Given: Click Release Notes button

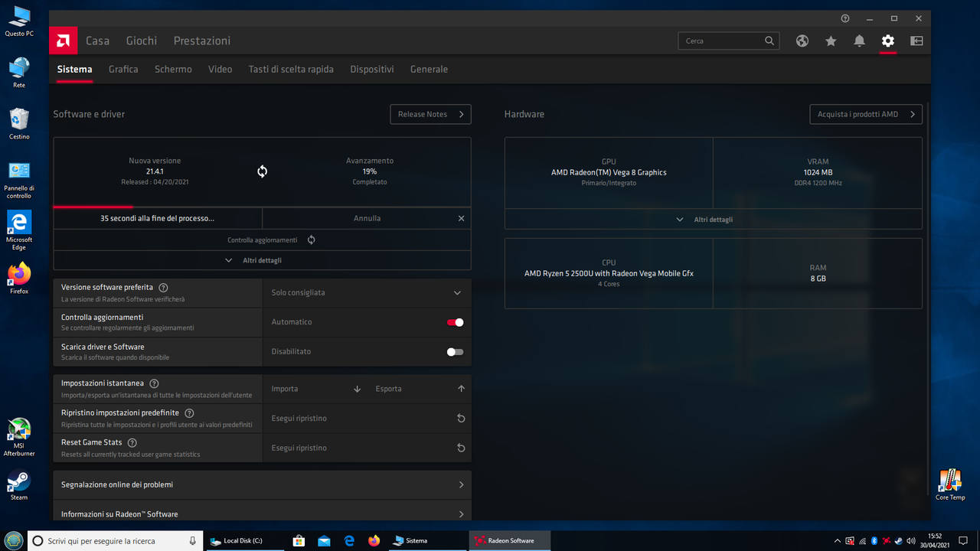Looking at the screenshot, I should tap(430, 114).
